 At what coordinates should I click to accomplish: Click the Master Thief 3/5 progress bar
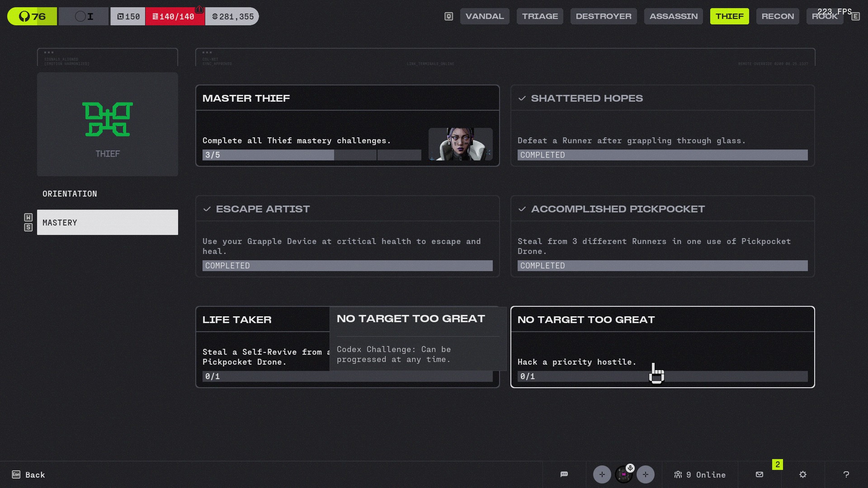click(311, 155)
